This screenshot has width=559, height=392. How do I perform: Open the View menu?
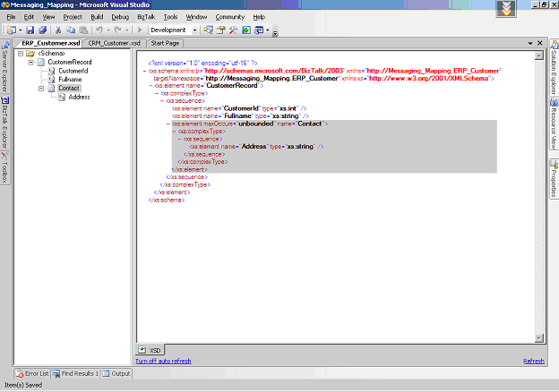(x=49, y=17)
